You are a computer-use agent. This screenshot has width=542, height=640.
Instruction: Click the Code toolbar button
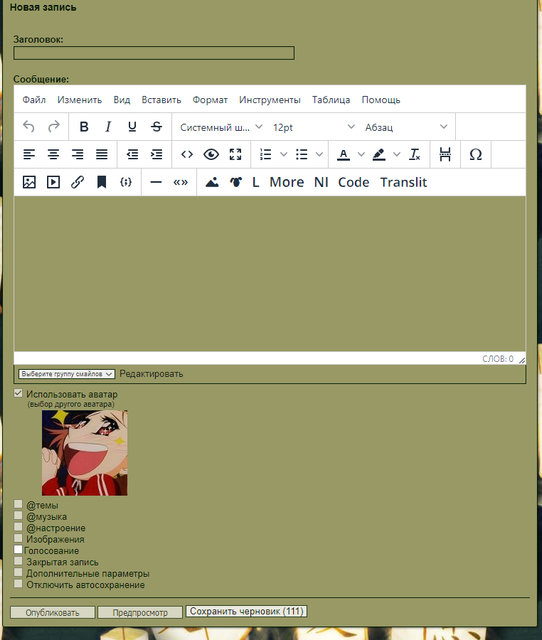click(x=353, y=182)
